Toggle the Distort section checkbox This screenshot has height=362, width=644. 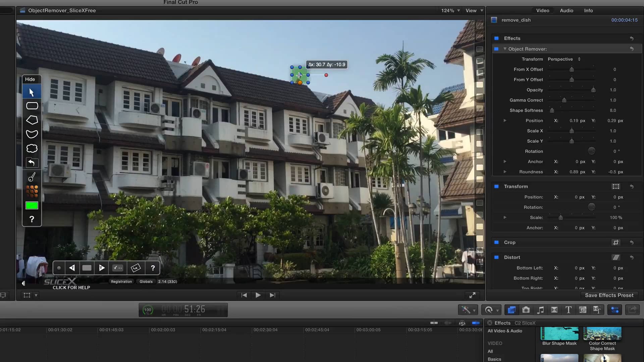click(496, 257)
